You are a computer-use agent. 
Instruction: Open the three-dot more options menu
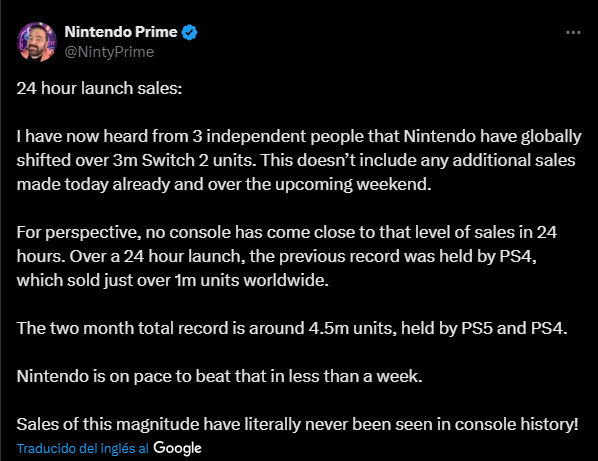[x=573, y=33]
